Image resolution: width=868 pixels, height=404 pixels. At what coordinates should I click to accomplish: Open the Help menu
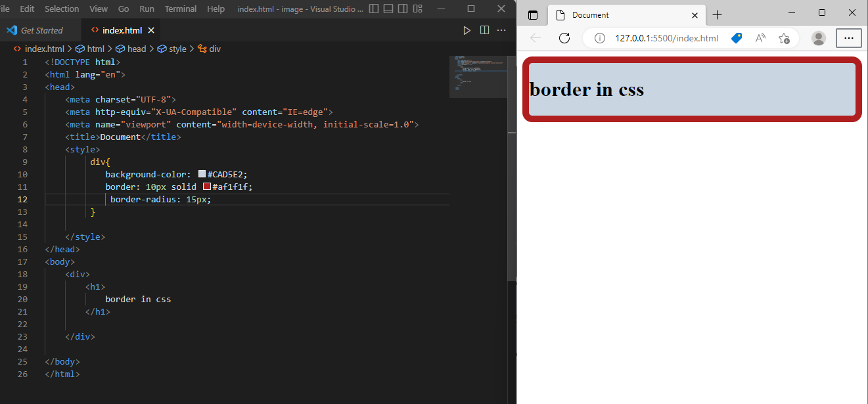(216, 9)
